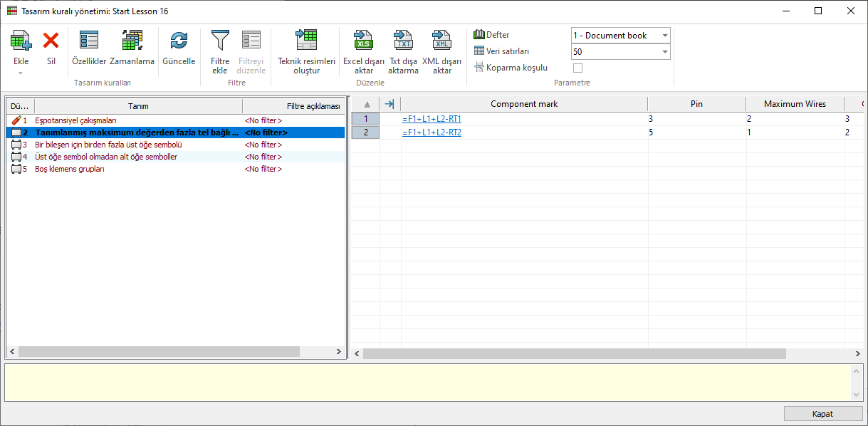Click the results grid horizontal scrollbar
The height and width of the screenshot is (426, 868).
pyautogui.click(x=573, y=353)
